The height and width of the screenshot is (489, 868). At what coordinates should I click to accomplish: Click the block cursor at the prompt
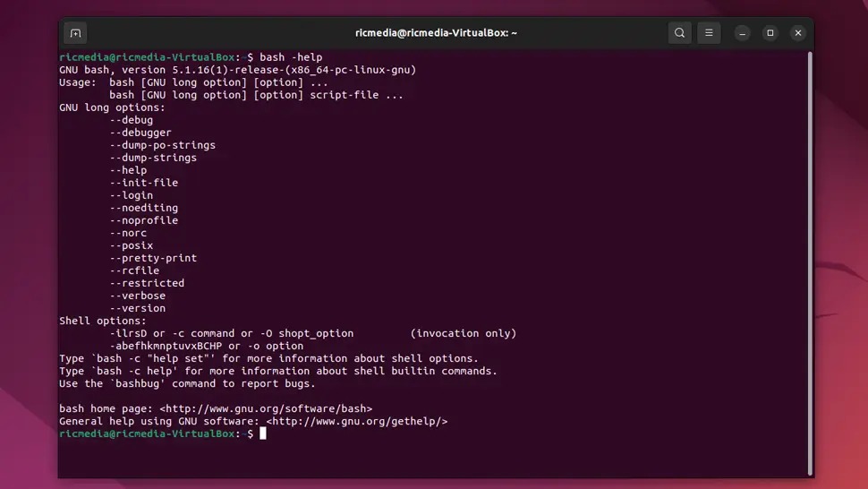tap(263, 433)
